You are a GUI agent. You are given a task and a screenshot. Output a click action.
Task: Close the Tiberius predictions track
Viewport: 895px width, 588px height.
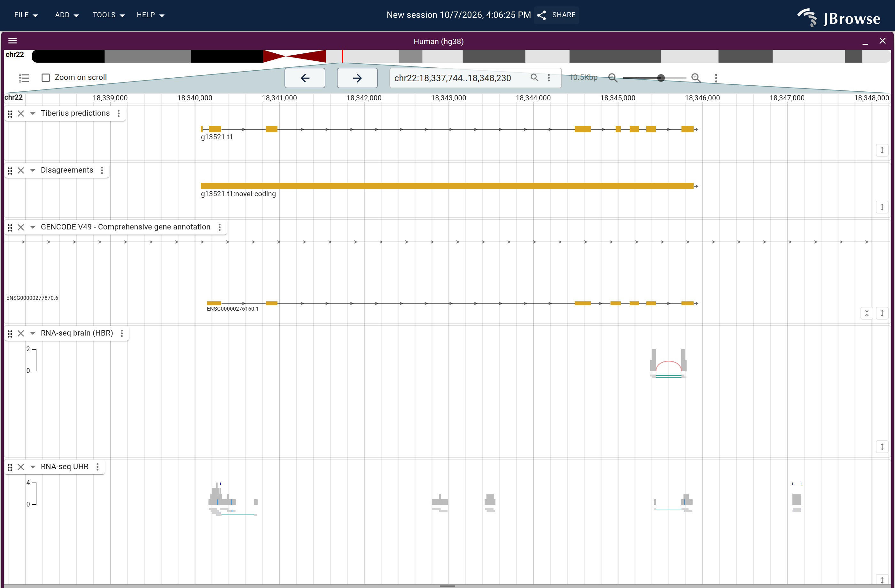[x=21, y=113]
